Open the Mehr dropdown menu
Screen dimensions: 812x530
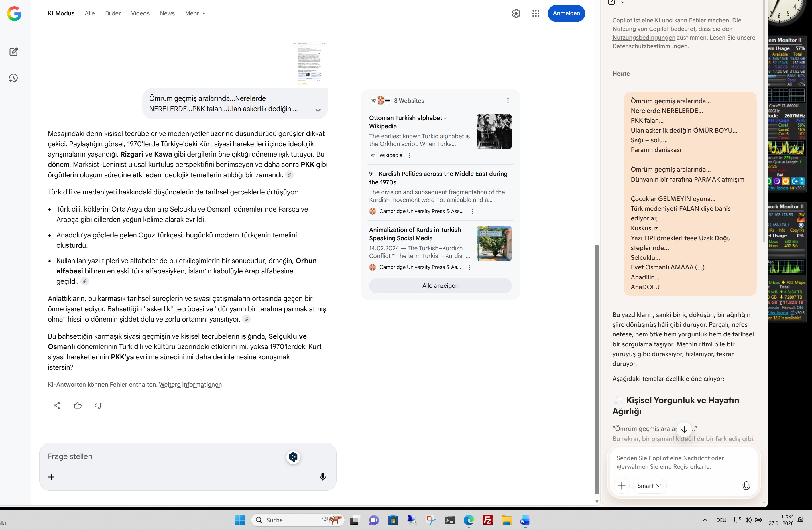(195, 13)
